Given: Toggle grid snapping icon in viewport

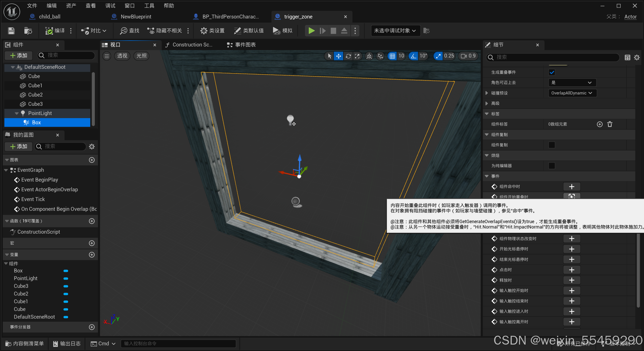Looking at the screenshot, I should coord(392,56).
